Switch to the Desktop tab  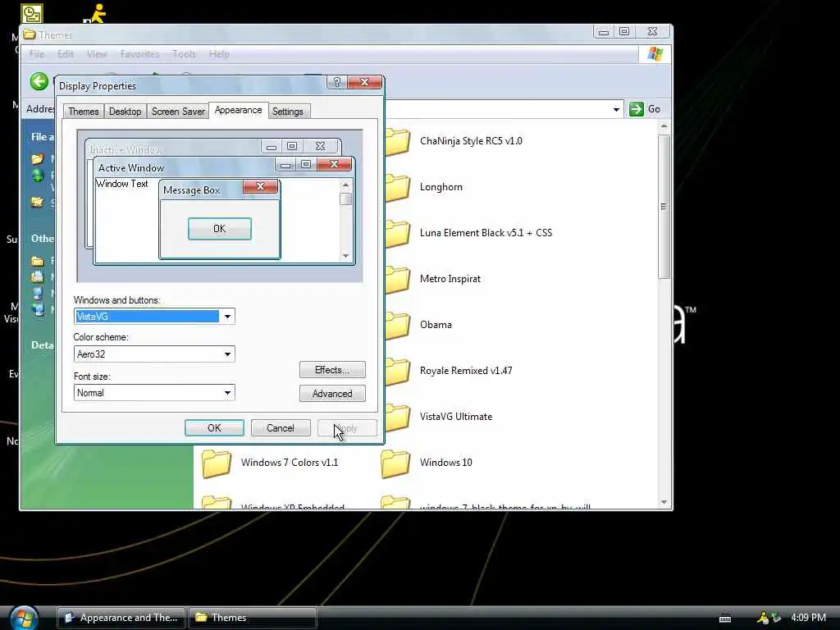pyautogui.click(x=125, y=112)
